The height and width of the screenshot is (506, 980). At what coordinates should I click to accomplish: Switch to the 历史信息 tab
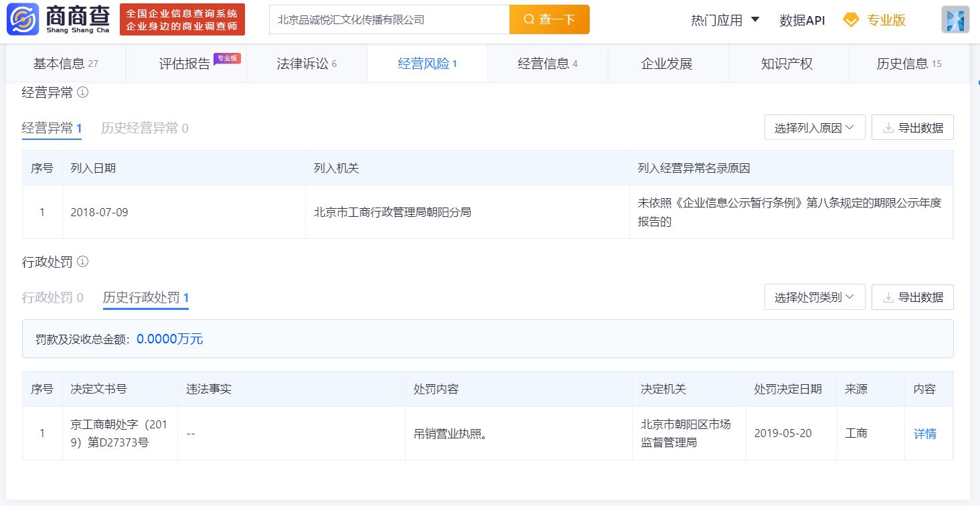click(908, 64)
